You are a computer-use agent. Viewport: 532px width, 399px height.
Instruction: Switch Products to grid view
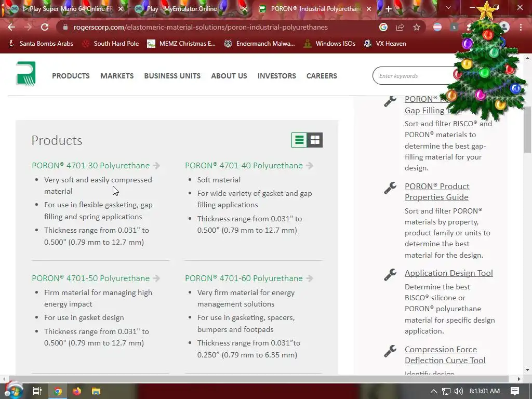point(315,140)
